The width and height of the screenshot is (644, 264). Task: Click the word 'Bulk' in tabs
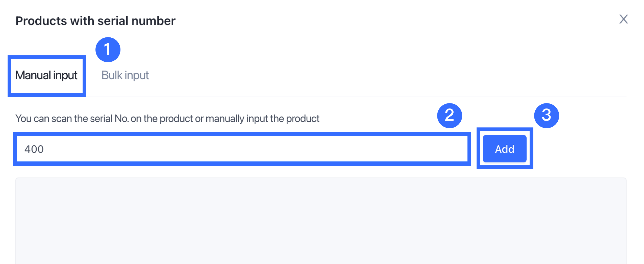click(112, 75)
